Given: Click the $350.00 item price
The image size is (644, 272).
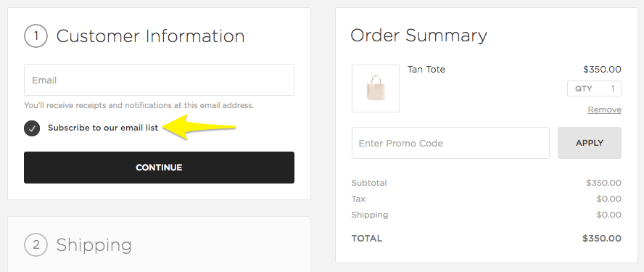Looking at the screenshot, I should 602,70.
